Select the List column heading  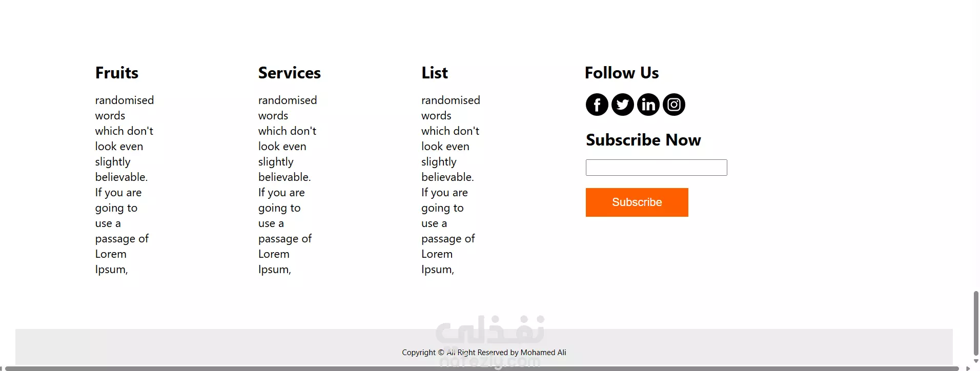[x=435, y=73]
